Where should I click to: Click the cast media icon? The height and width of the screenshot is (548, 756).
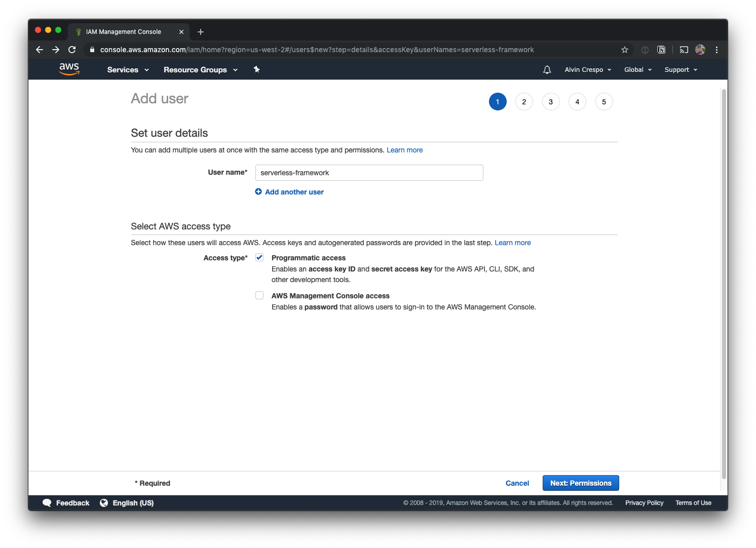click(x=684, y=50)
